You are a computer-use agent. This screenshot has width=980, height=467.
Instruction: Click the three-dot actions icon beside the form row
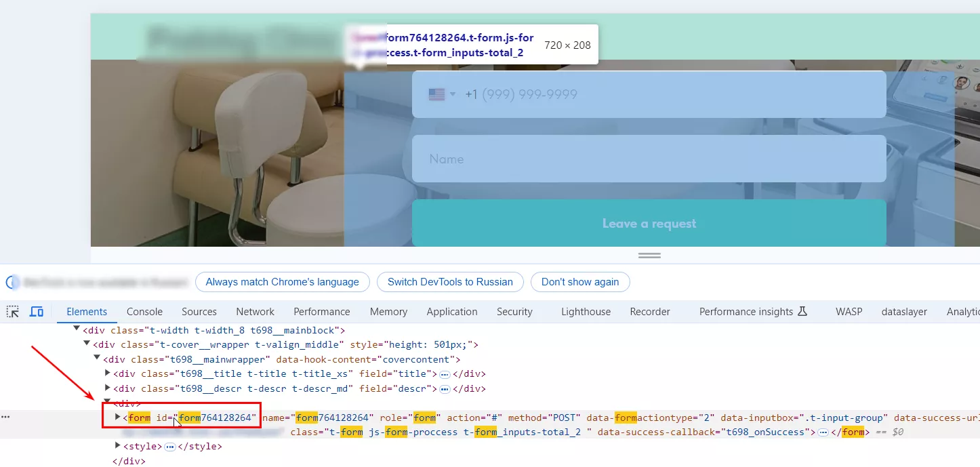7,418
